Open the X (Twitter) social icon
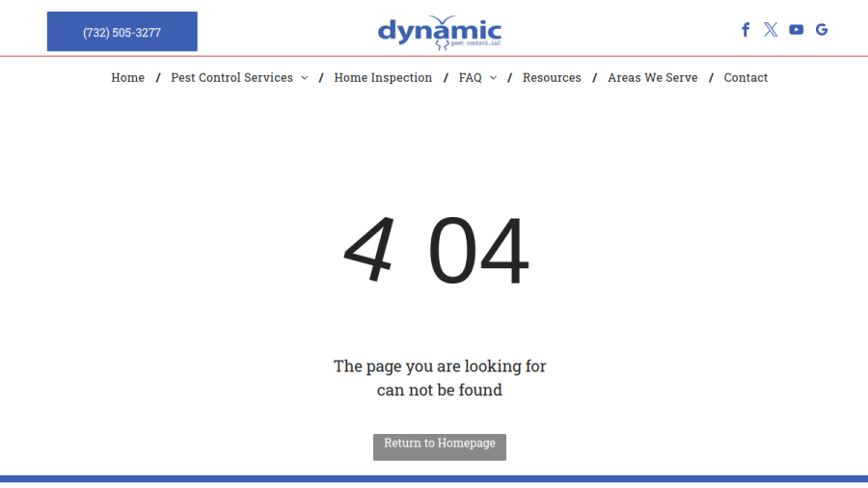This screenshot has height=488, width=868. coord(771,30)
